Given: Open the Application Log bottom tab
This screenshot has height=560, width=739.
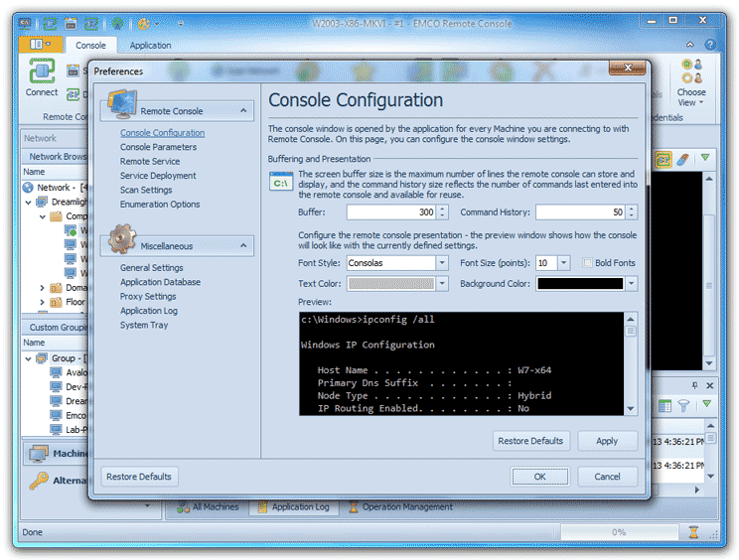Looking at the screenshot, I should (x=294, y=507).
